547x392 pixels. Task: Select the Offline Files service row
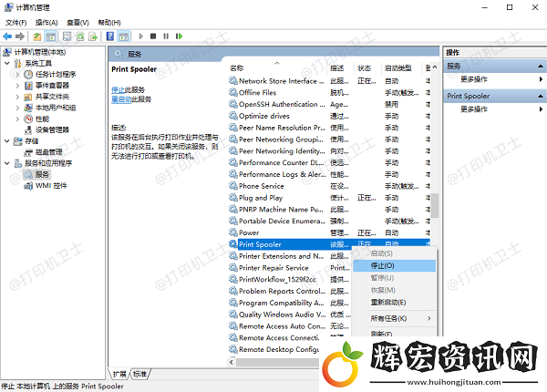tap(329, 93)
